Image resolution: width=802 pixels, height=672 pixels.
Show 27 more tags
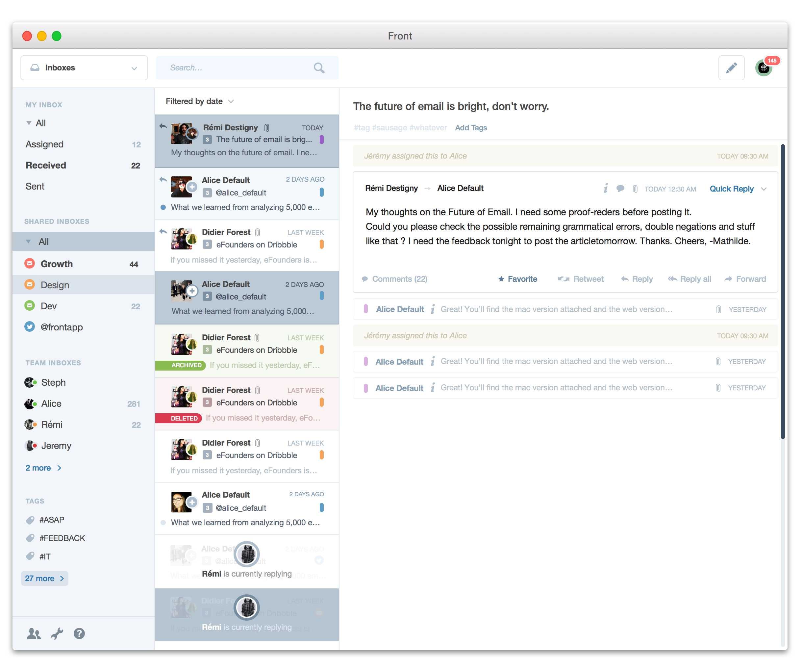point(44,579)
